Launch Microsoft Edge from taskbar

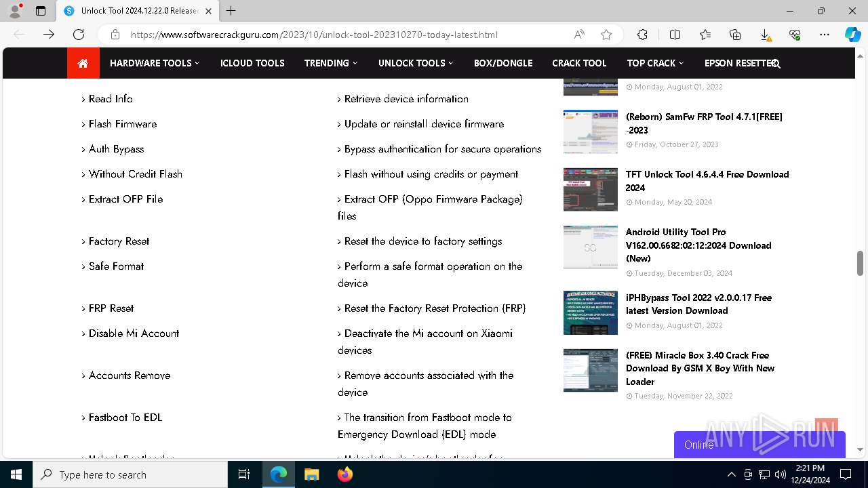pos(279,474)
